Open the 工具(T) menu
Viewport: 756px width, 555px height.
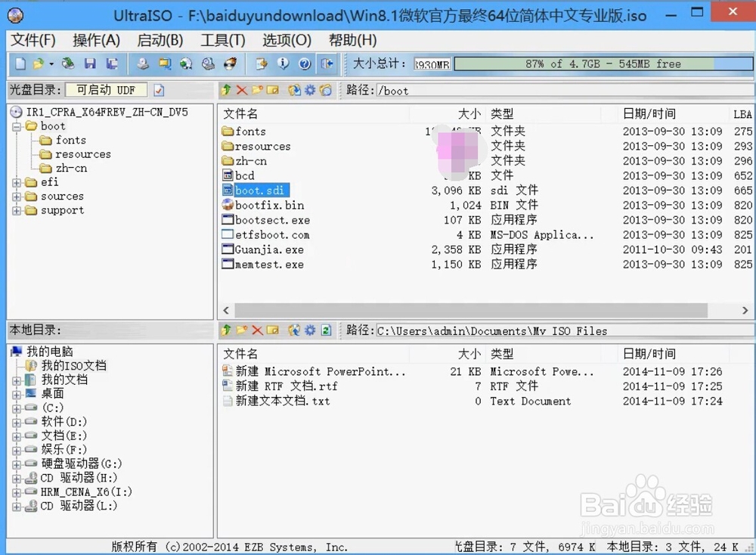223,40
